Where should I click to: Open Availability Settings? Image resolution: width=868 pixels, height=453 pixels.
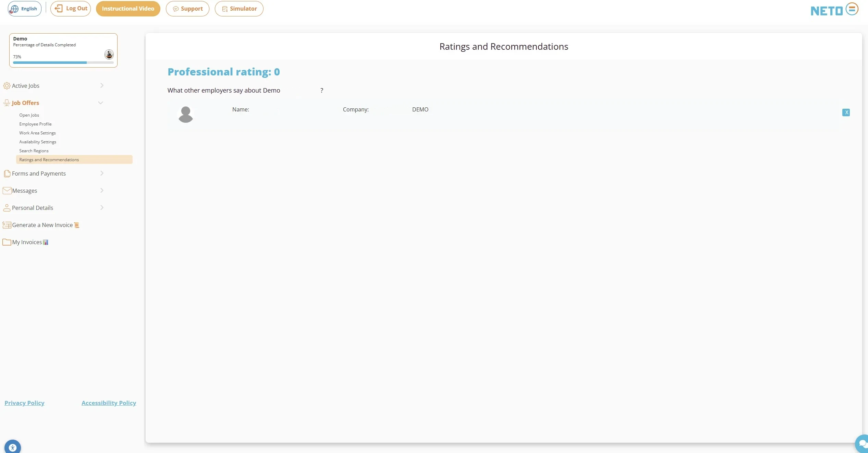[x=38, y=142]
